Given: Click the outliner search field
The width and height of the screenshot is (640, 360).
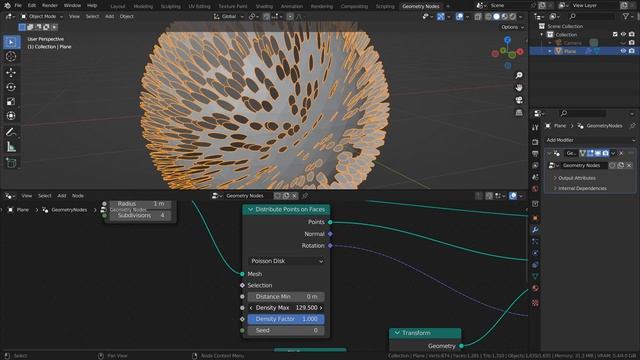Looking at the screenshot, I should point(592,16).
